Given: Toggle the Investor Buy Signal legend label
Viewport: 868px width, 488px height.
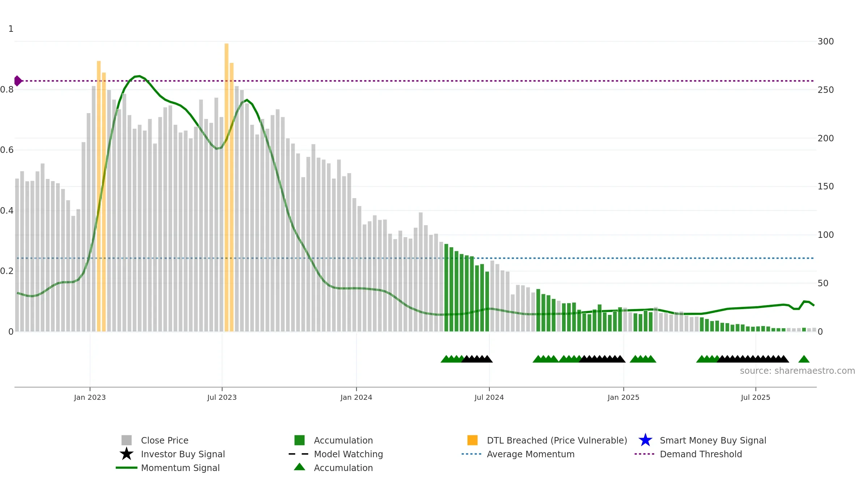Looking at the screenshot, I should pos(183,454).
